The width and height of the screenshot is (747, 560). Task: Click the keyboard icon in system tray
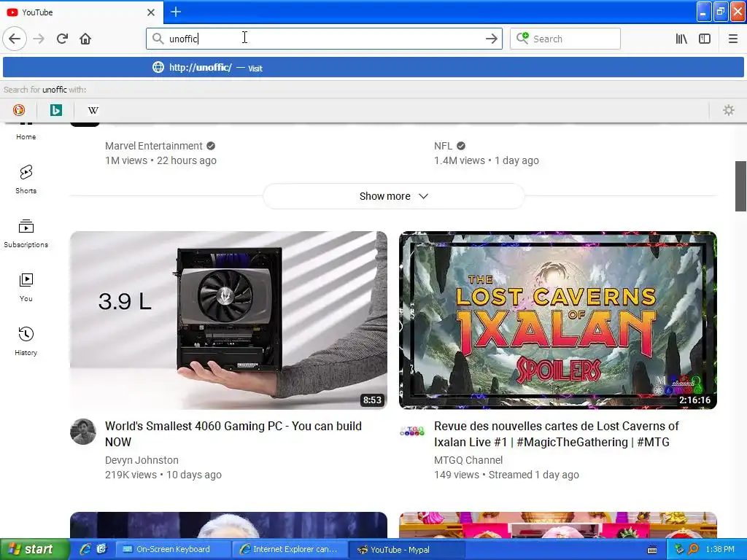click(652, 550)
